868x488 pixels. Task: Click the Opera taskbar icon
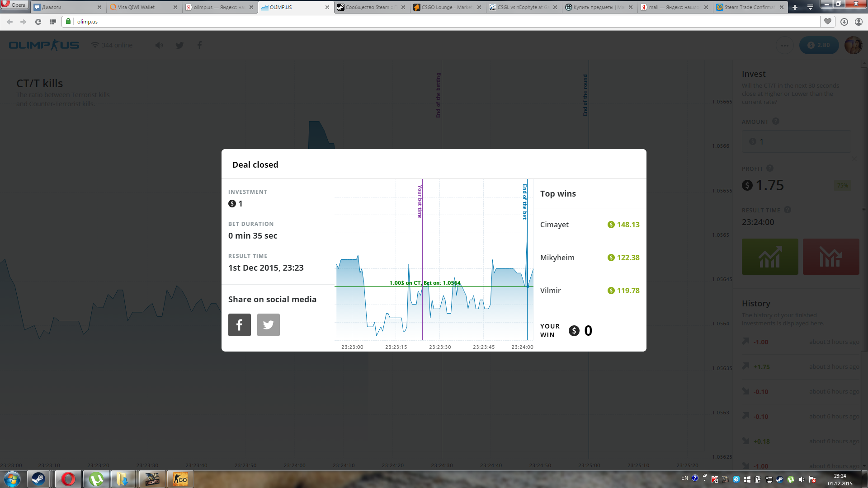(x=68, y=479)
